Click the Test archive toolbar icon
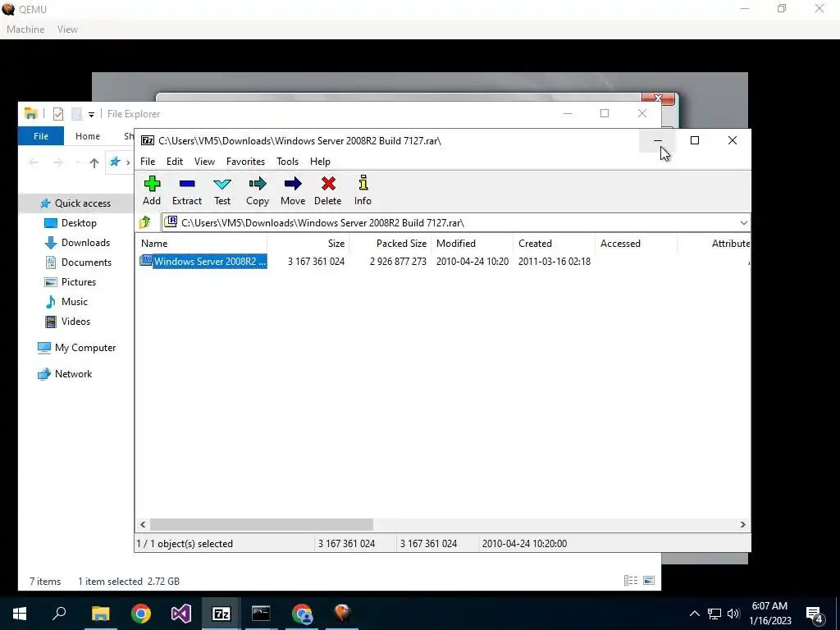Viewport: 840px width, 630px height. click(x=222, y=185)
